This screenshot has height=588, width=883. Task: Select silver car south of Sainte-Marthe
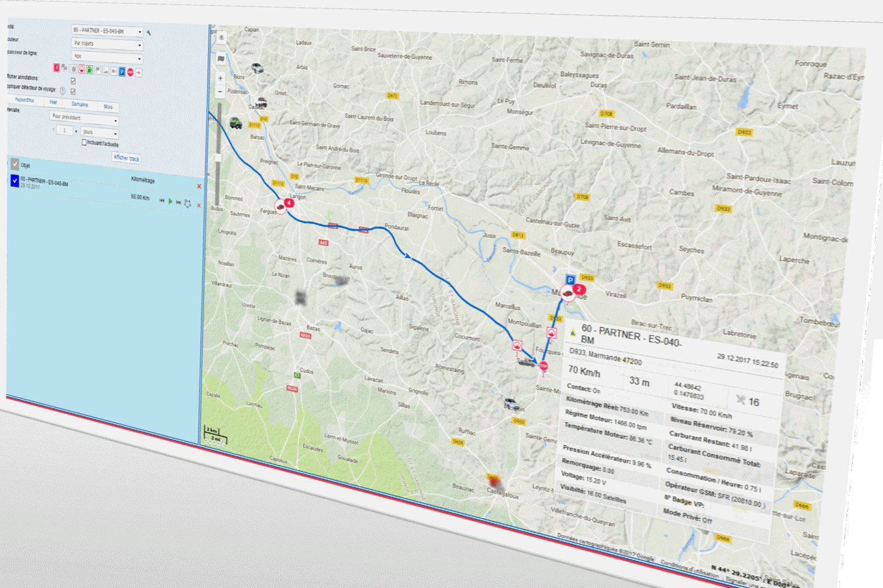(x=512, y=404)
